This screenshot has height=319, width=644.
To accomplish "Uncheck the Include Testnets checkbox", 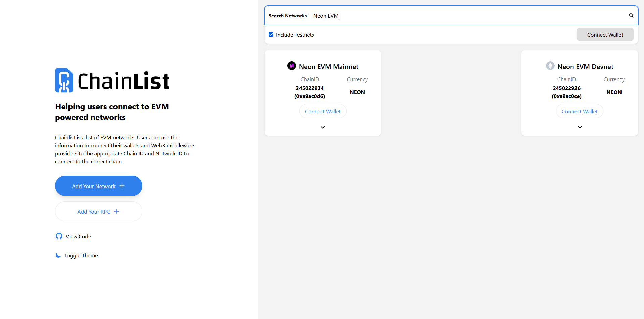I will (271, 34).
